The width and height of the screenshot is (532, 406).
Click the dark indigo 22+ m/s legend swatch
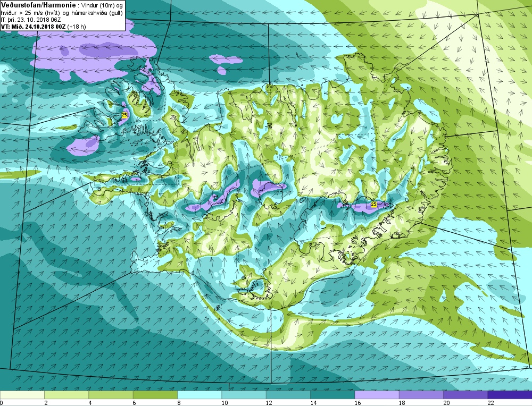(x=510, y=394)
